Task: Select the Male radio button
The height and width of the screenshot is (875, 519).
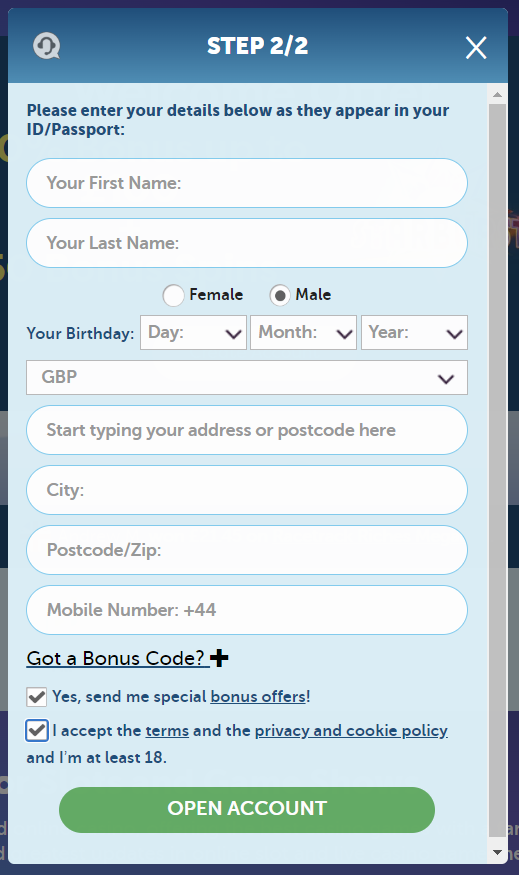Action: pyautogui.click(x=280, y=295)
